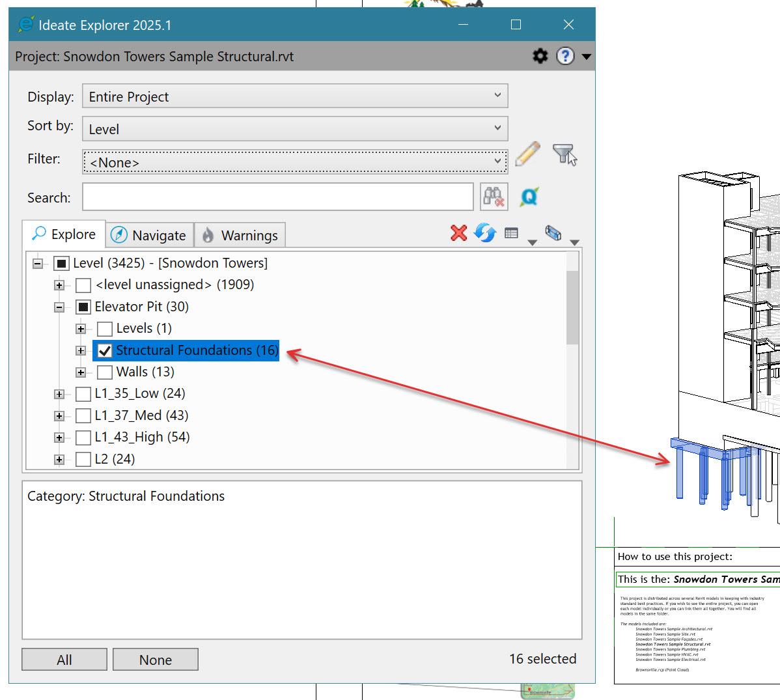
Task: Open the Sort by dropdown showing Level
Action: (x=295, y=129)
